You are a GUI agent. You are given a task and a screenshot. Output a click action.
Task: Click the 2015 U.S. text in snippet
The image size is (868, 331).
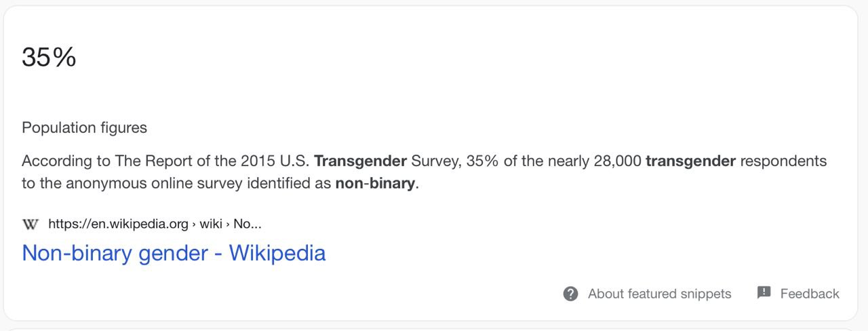coord(275,161)
